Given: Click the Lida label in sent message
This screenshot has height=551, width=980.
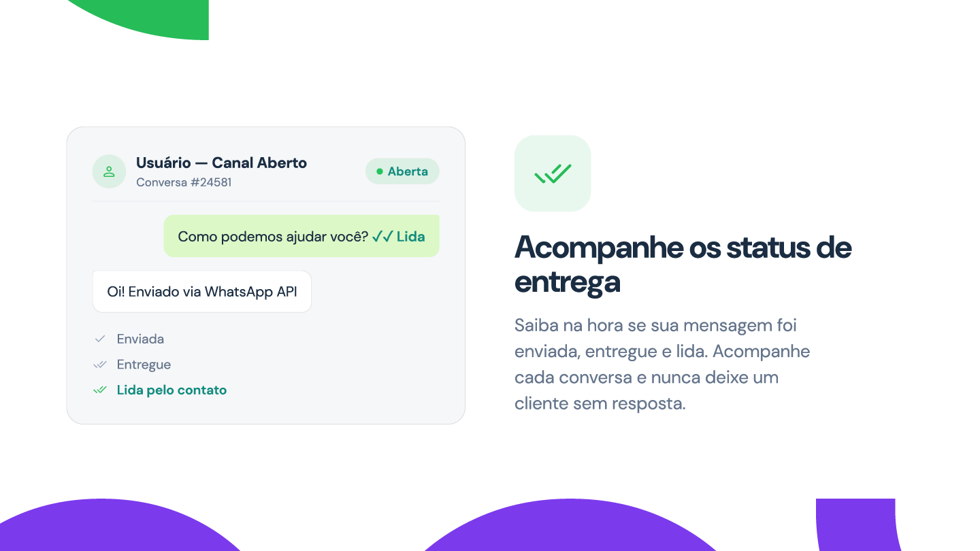Looking at the screenshot, I should [x=410, y=237].
